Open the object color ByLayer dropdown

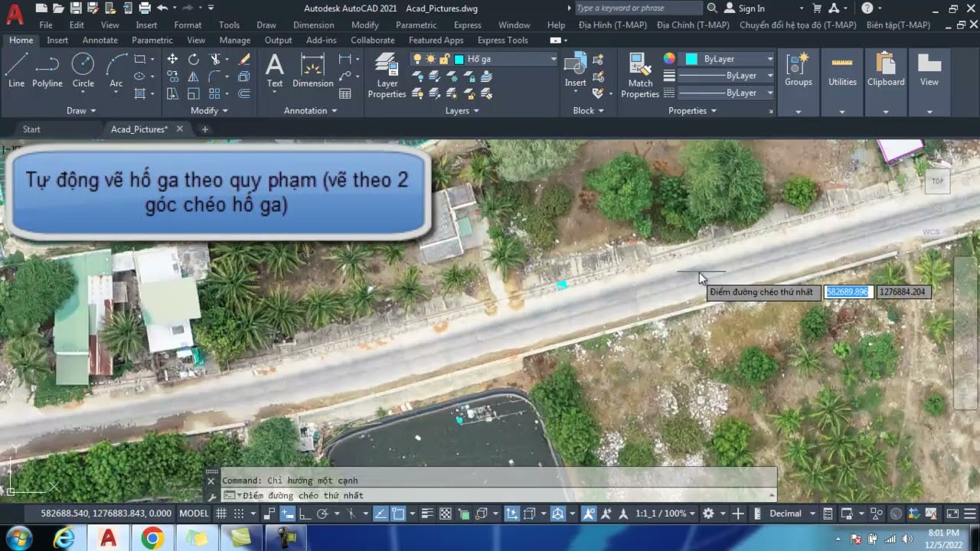(769, 59)
